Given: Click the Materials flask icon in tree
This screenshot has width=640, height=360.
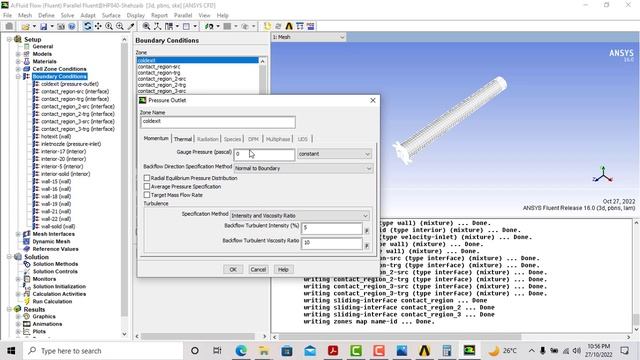Looking at the screenshot, I should 27,61.
